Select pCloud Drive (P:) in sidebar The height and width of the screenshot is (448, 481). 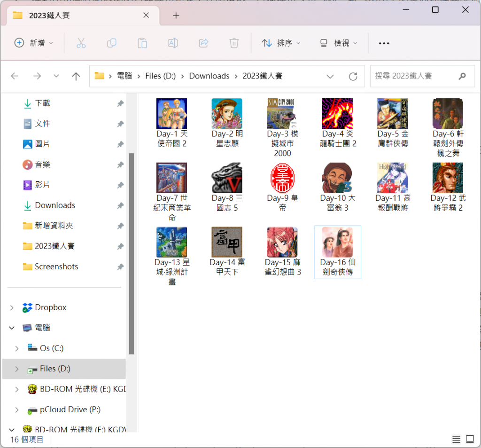click(70, 409)
